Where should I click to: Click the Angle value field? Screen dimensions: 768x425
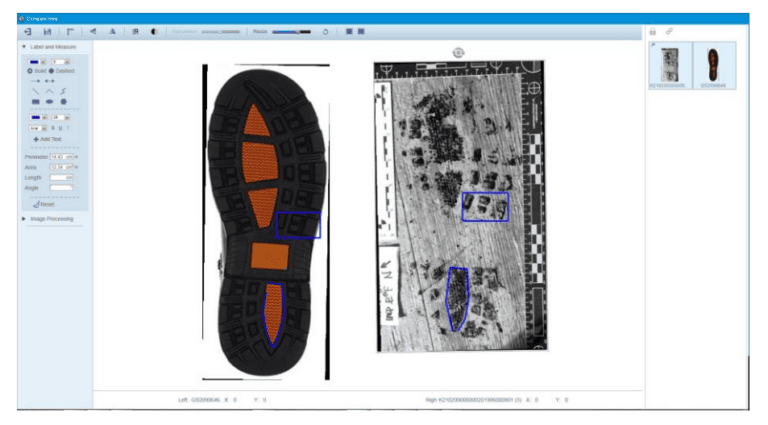61,188
